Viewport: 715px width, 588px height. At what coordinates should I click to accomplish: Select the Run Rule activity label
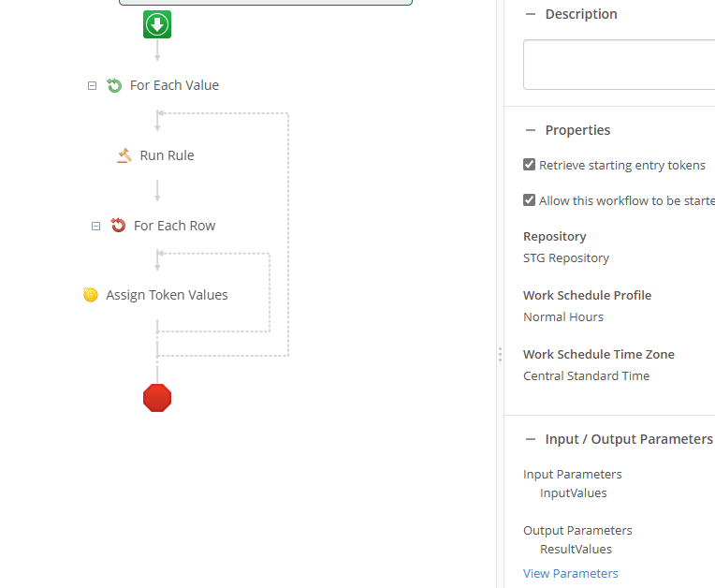pyautogui.click(x=167, y=155)
